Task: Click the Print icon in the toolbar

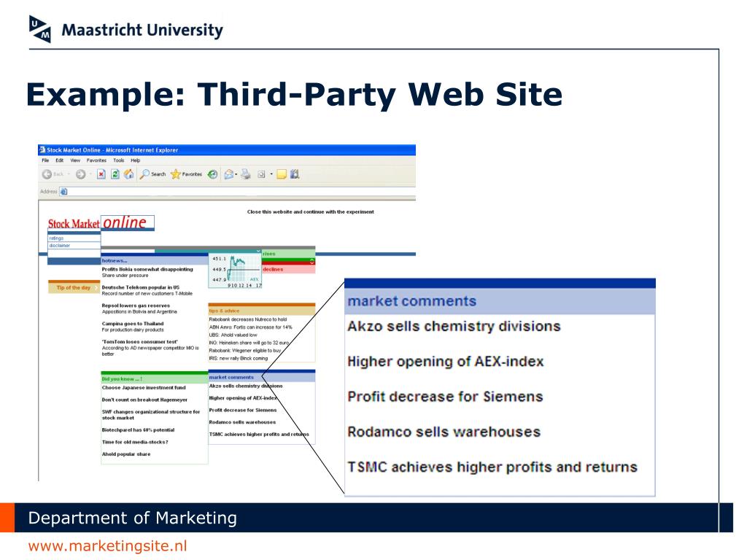Action: [245, 174]
